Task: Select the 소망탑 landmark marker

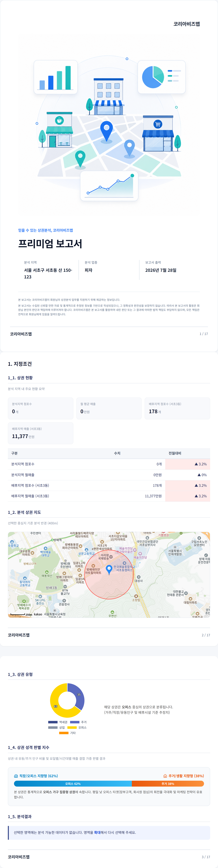Action: coord(136,596)
